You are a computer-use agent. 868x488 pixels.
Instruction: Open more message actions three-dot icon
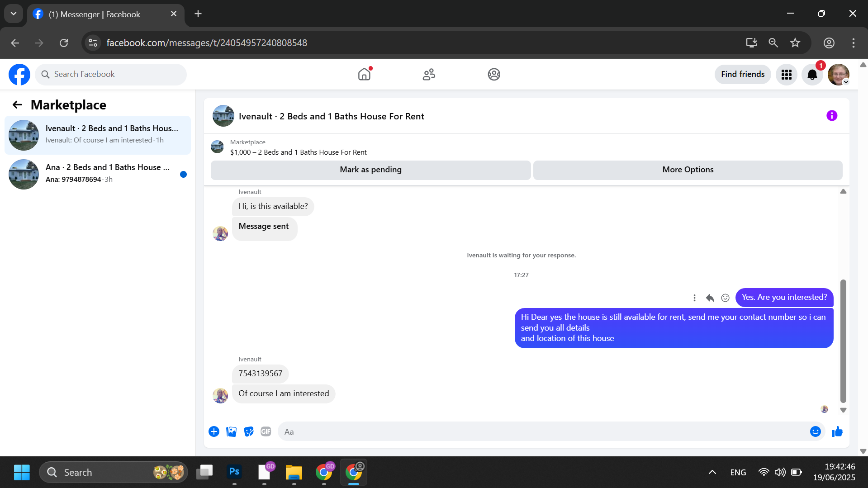pyautogui.click(x=694, y=298)
